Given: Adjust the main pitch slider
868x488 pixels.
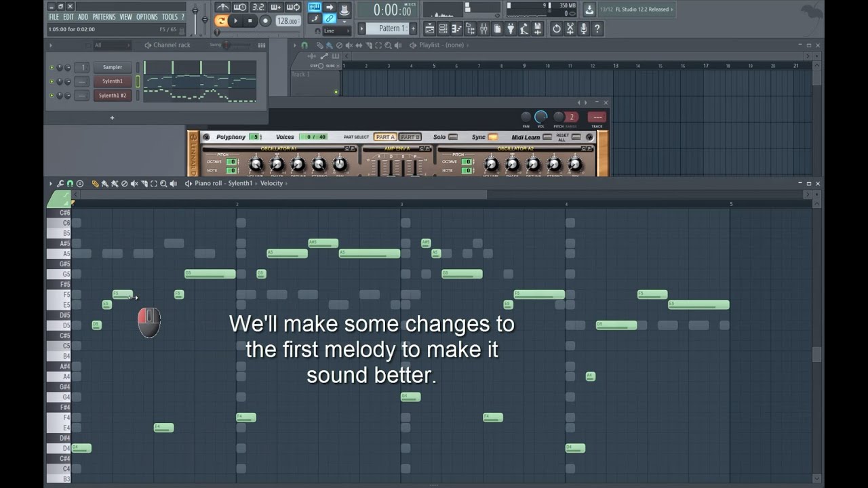Looking at the screenshot, I should 205,19.
